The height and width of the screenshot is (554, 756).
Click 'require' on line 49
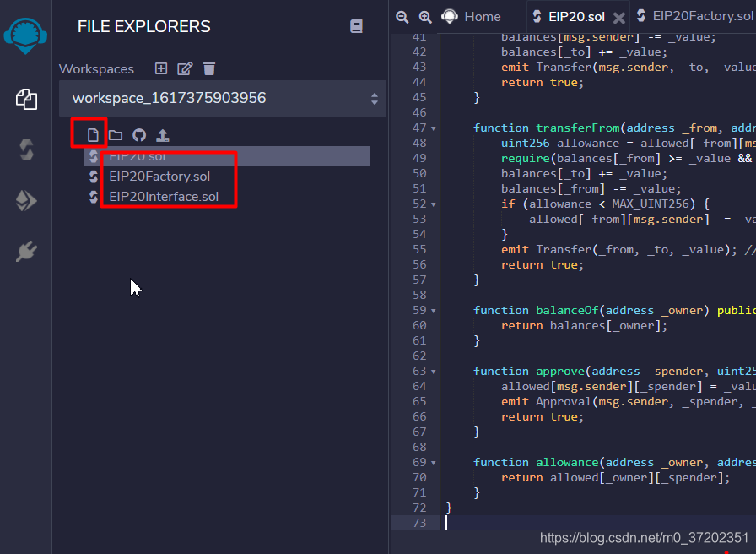526,158
